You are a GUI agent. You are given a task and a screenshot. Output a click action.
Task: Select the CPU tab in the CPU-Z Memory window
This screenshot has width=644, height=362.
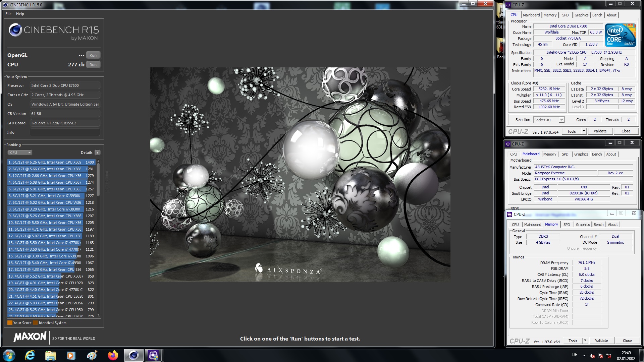(515, 225)
